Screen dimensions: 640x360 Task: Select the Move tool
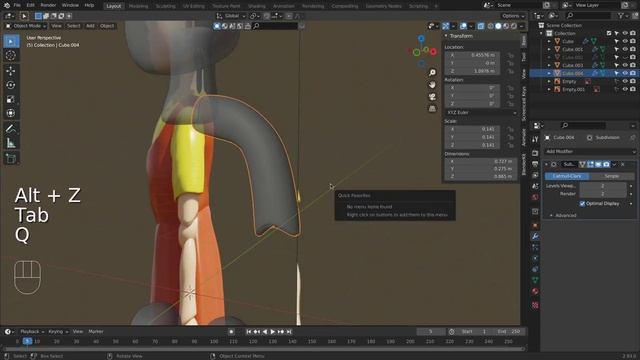click(11, 71)
